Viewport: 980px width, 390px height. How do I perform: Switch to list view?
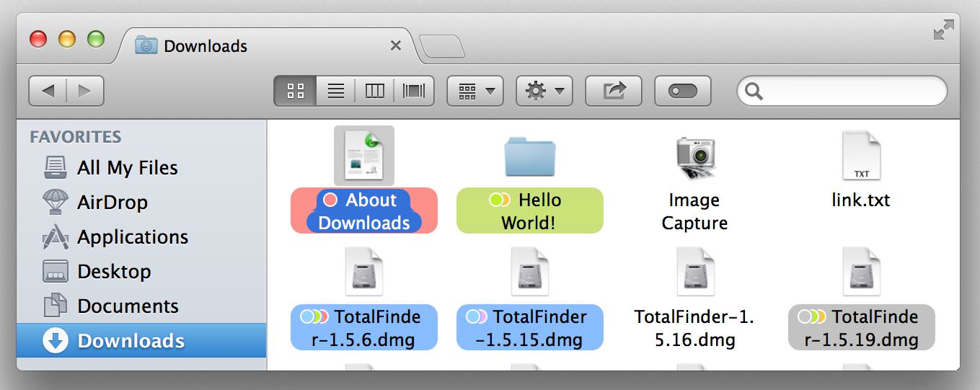pyautogui.click(x=335, y=91)
